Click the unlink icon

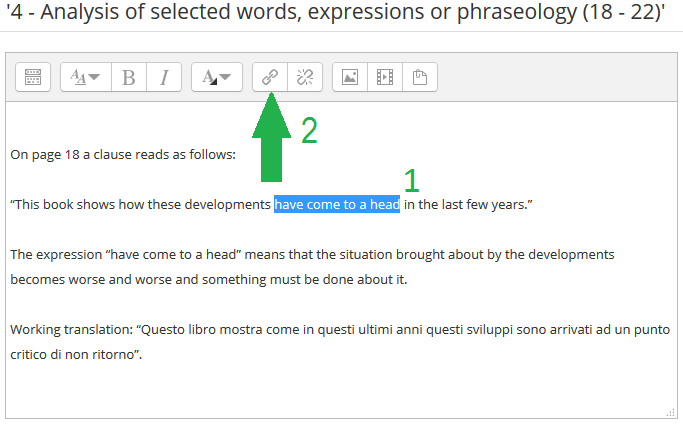click(x=305, y=77)
